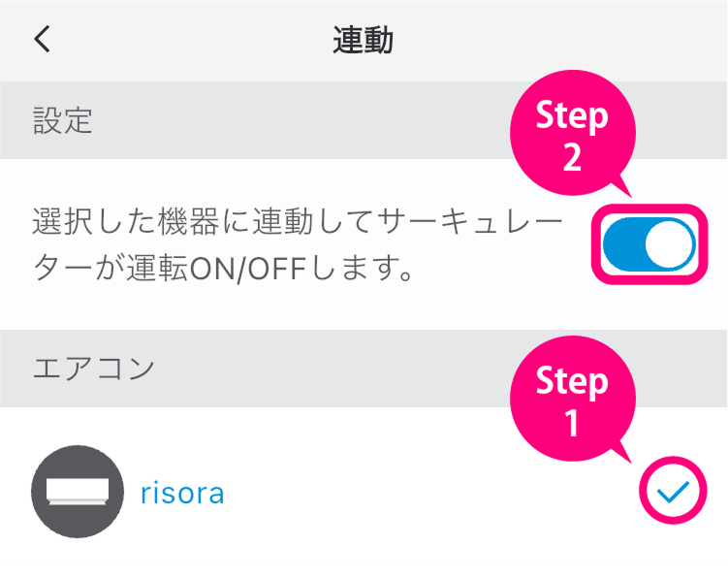Go back using the left chevron
Viewport: 728px width, 578px height.
[42, 40]
